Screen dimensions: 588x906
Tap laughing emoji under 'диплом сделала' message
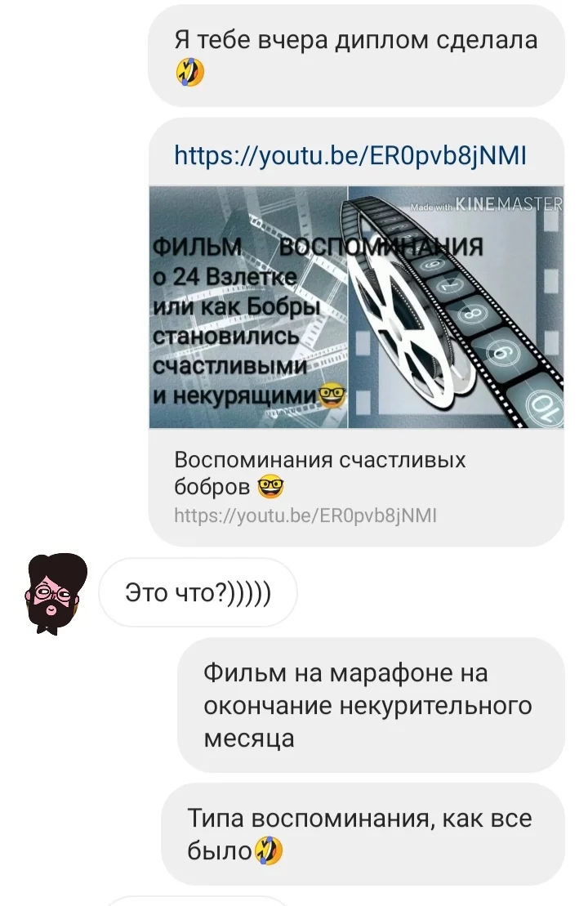coord(190,72)
